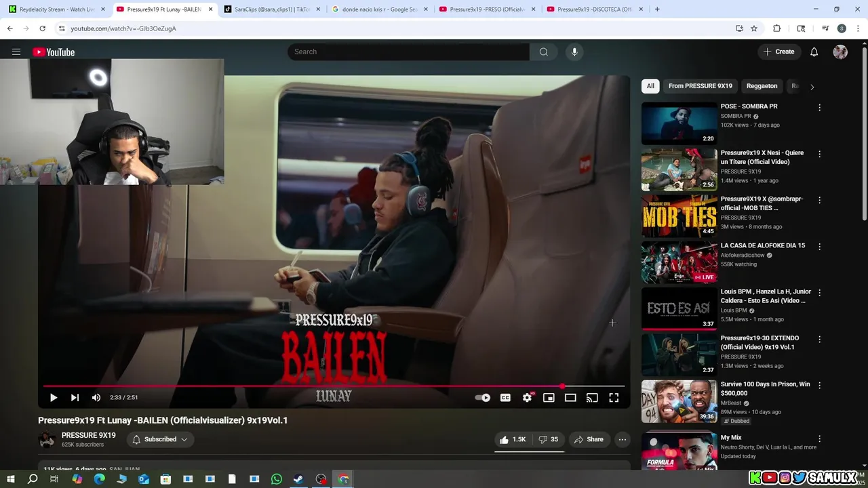Switch to SaraClips TikTok browser tab
Viewport: 868px width, 488px height.
(271, 9)
